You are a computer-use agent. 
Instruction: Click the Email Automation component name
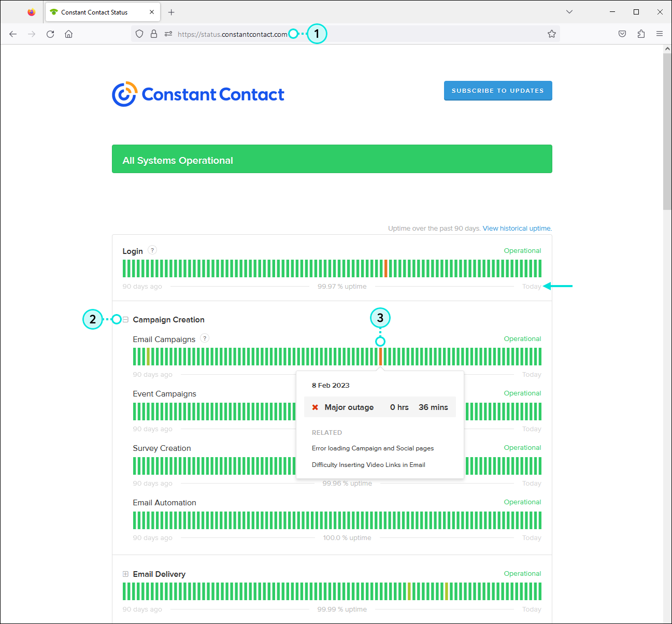(165, 503)
